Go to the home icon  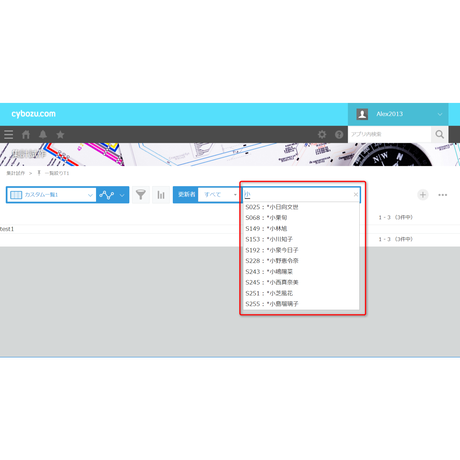(x=26, y=135)
